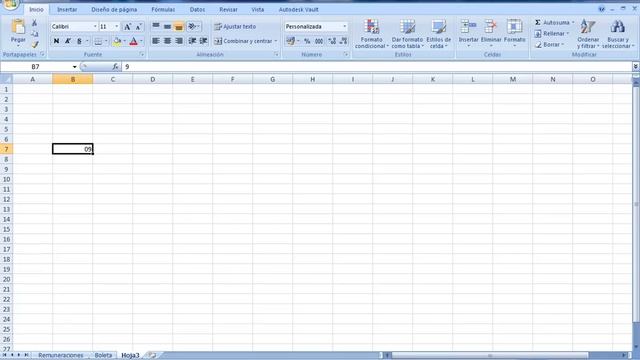Click Eliminar cells icon
This screenshot has width=640, height=360.
pyautogui.click(x=491, y=27)
